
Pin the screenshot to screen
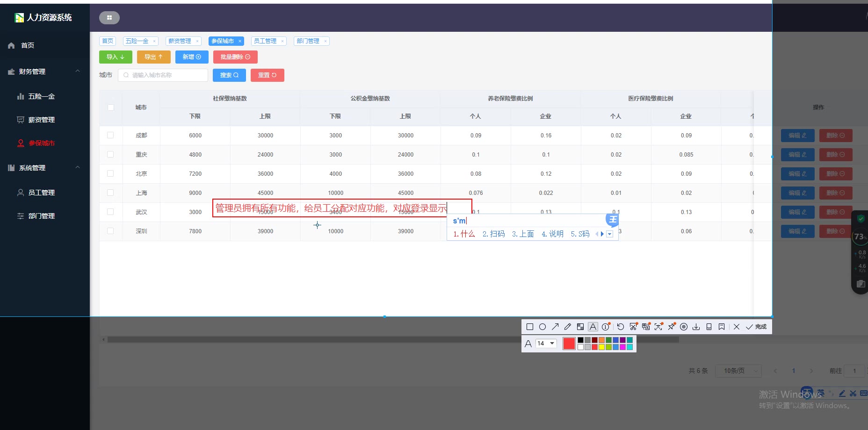pos(672,327)
